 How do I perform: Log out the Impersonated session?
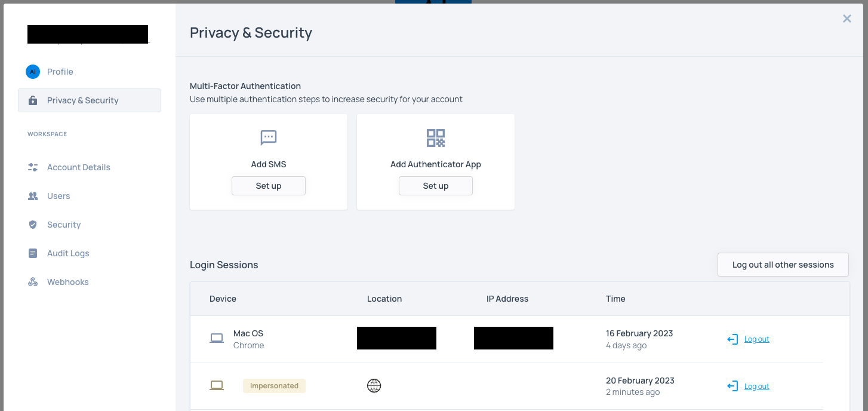coord(756,387)
